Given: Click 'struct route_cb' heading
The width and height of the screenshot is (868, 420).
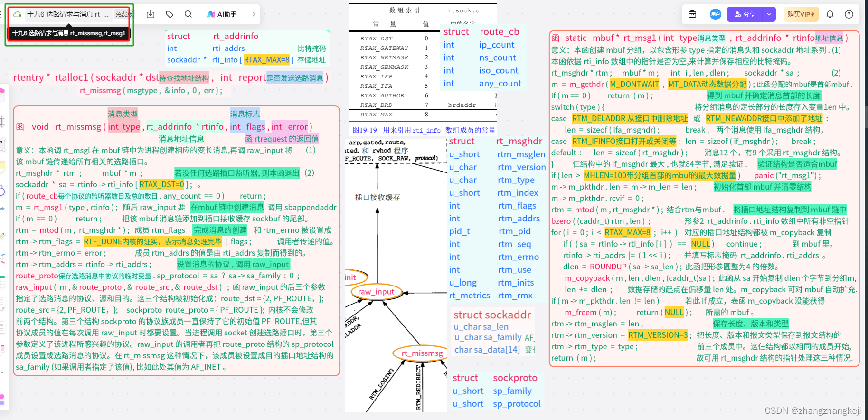Looking at the screenshot, I should (481, 32).
